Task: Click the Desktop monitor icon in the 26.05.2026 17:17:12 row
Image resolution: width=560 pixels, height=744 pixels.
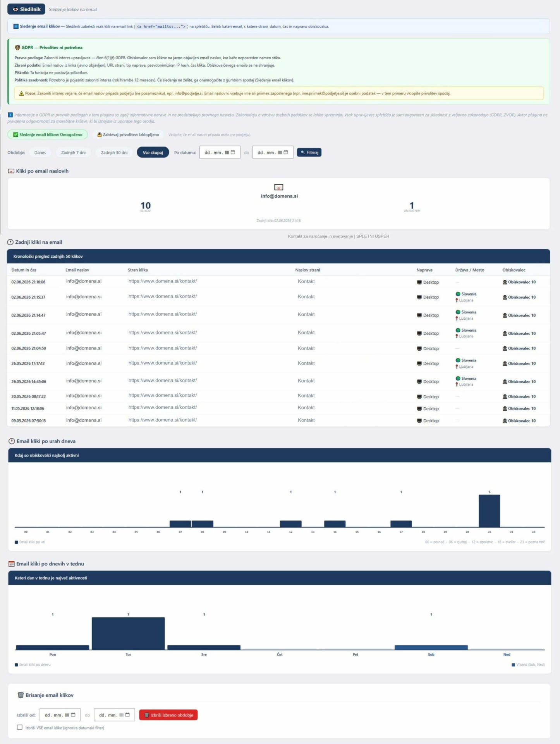Action: point(419,363)
